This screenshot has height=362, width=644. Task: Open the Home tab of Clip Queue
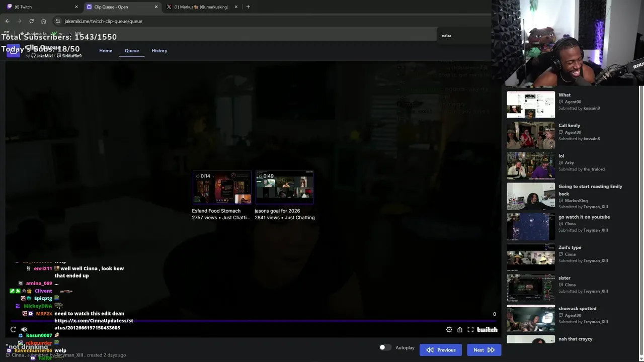tap(106, 51)
